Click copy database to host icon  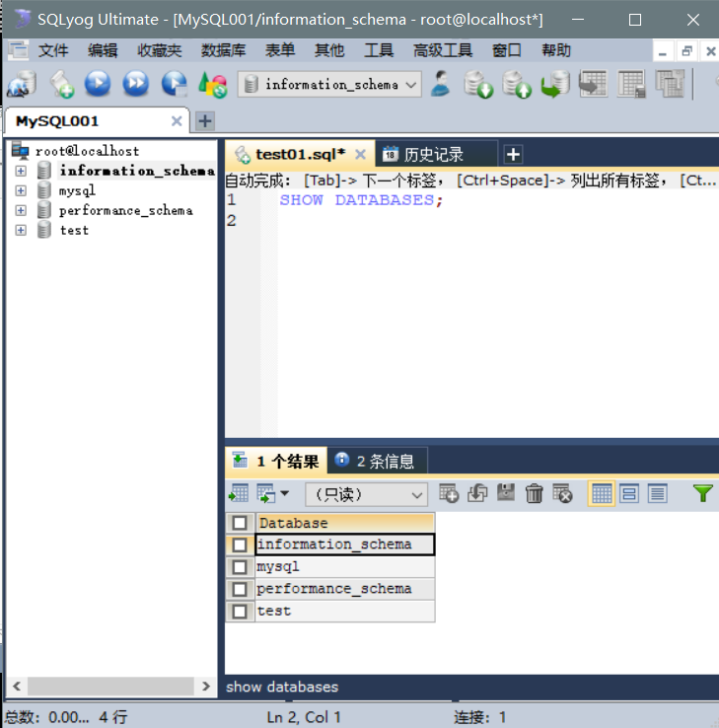[555, 84]
